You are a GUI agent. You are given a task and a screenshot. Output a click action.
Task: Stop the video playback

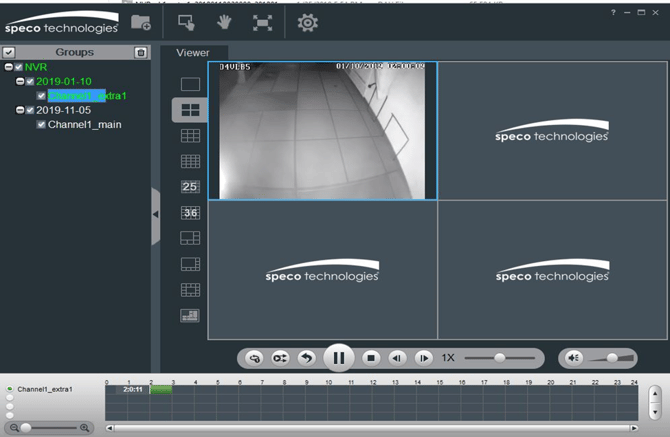(x=371, y=358)
